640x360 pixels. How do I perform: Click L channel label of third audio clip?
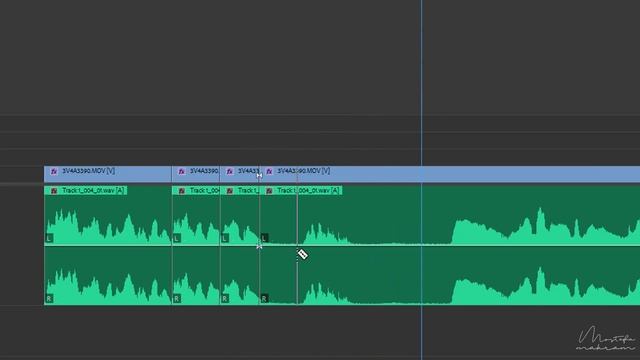tap(224, 238)
